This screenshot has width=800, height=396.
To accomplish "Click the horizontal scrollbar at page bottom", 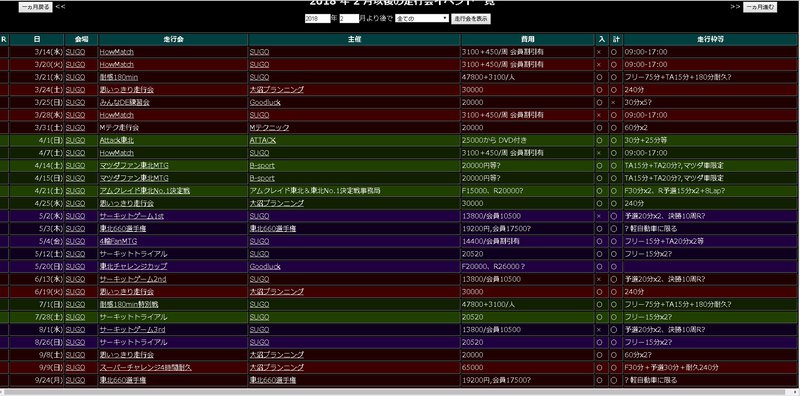I will pos(400,392).
